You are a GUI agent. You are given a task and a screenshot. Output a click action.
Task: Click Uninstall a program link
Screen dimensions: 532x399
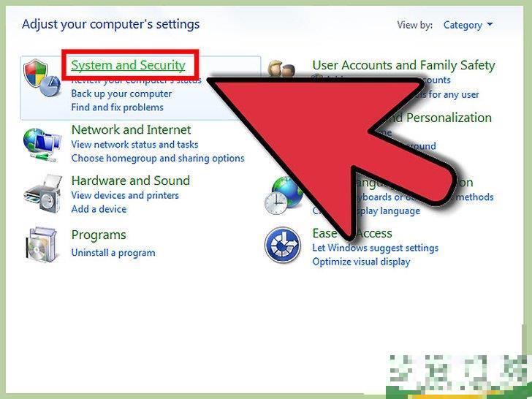tap(113, 253)
